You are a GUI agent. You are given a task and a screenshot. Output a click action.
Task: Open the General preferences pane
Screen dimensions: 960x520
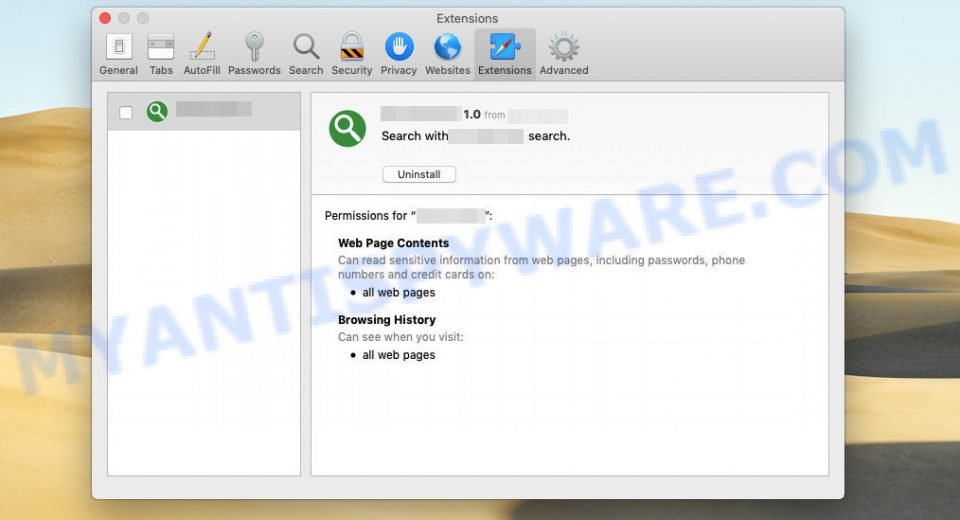pos(119,55)
